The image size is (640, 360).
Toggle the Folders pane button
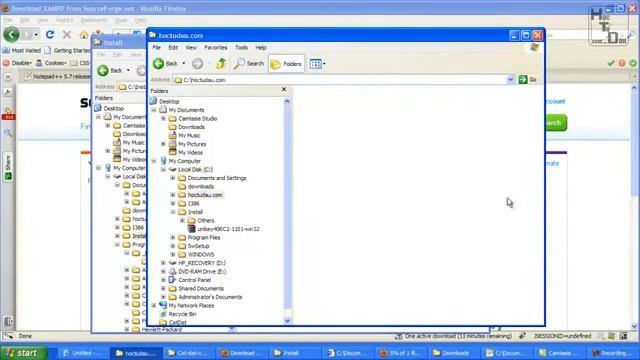286,64
